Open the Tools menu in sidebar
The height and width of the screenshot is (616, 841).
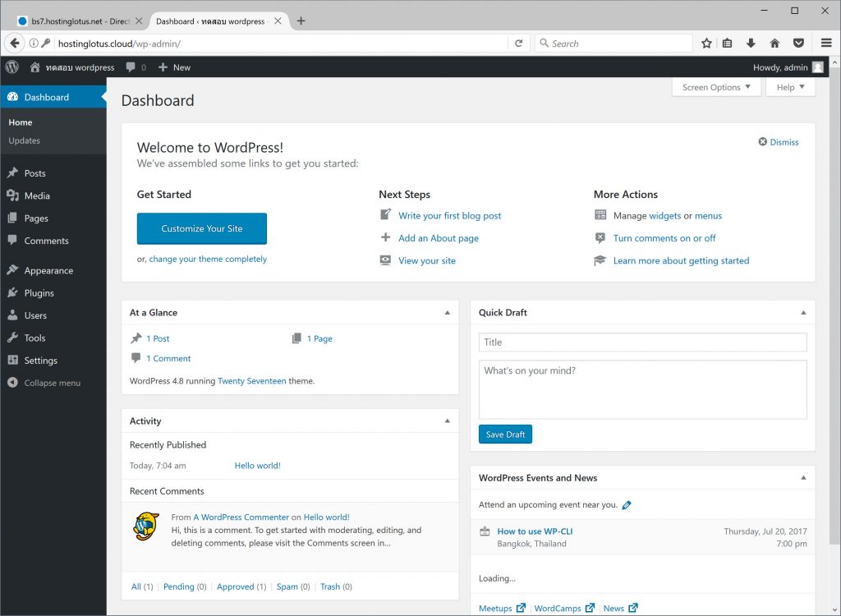coord(53,338)
